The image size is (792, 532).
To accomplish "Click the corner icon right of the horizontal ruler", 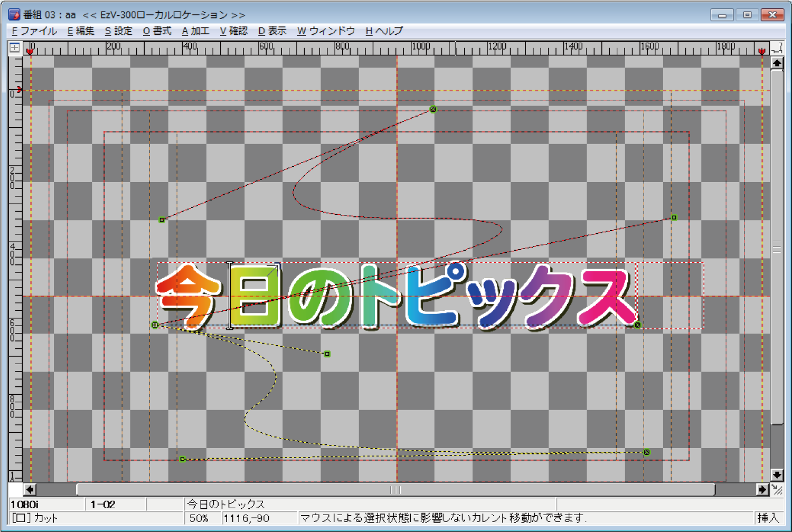I will 777,48.
